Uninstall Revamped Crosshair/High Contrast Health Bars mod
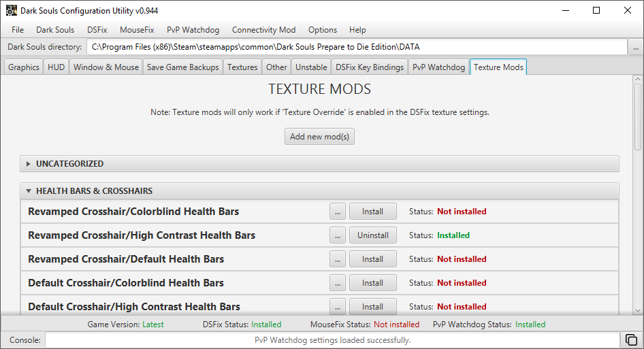 372,235
